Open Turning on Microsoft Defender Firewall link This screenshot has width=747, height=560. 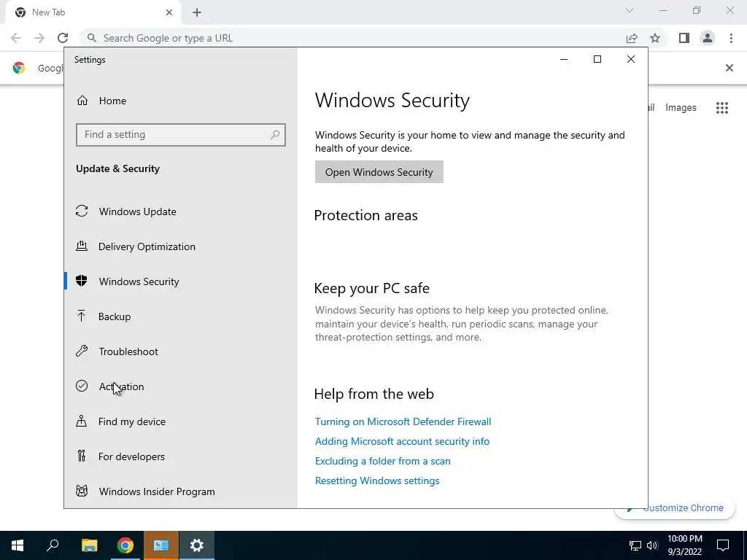403,421
